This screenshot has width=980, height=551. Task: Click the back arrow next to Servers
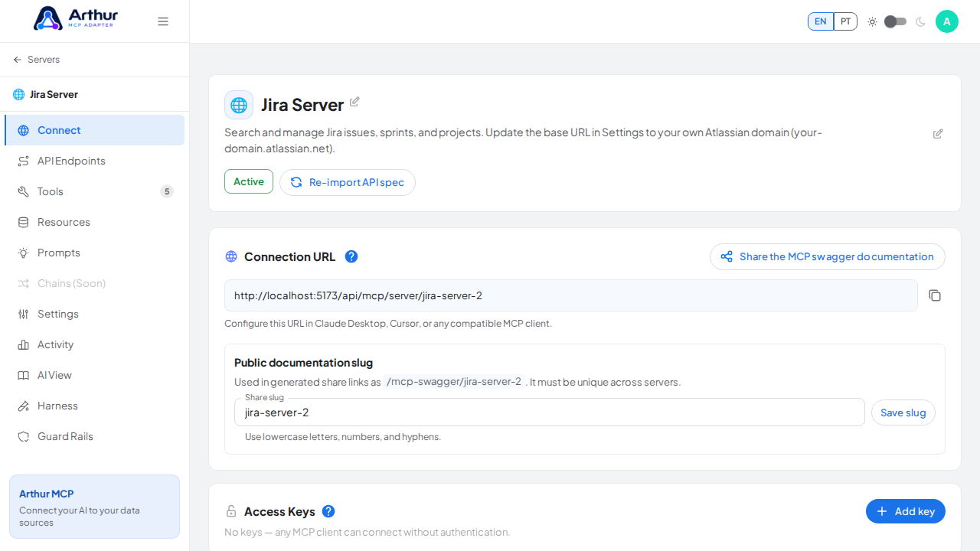(18, 60)
